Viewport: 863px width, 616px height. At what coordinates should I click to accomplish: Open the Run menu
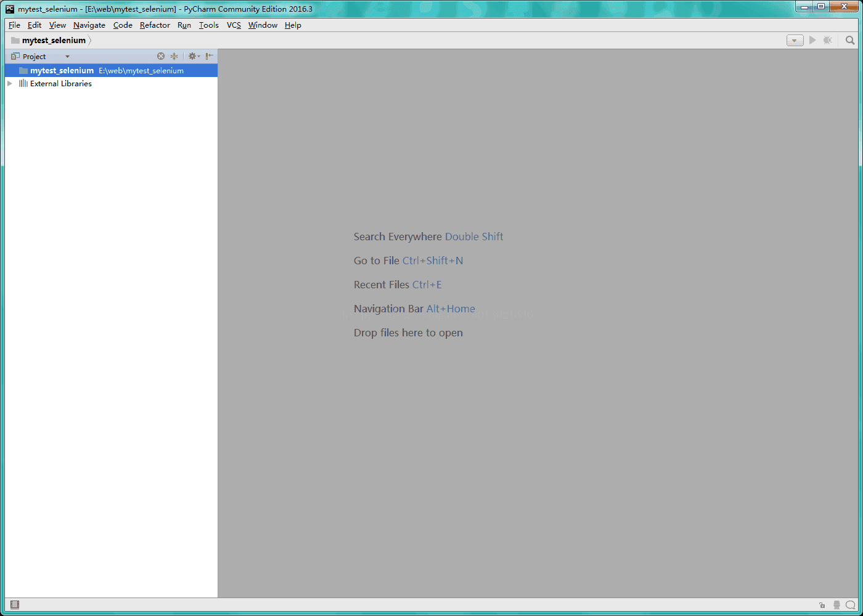[184, 25]
